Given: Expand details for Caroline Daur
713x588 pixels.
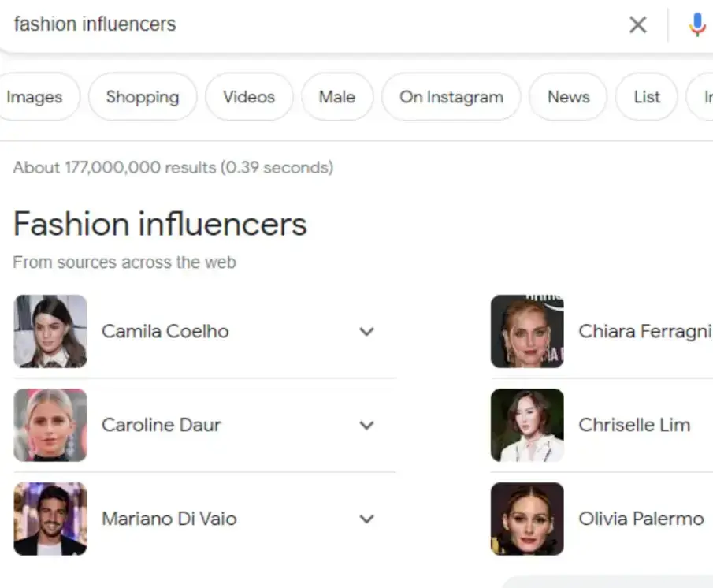Looking at the screenshot, I should point(366,426).
